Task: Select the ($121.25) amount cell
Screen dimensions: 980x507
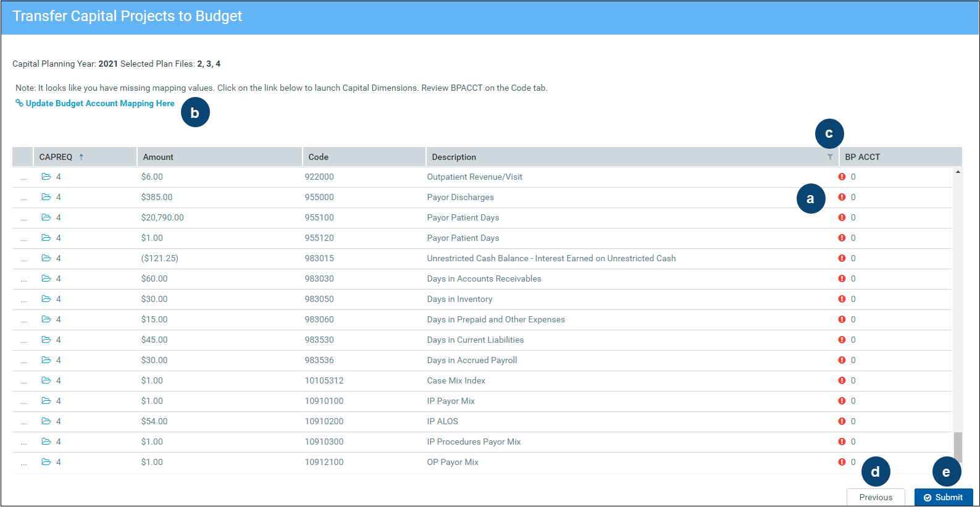Action: (x=159, y=258)
